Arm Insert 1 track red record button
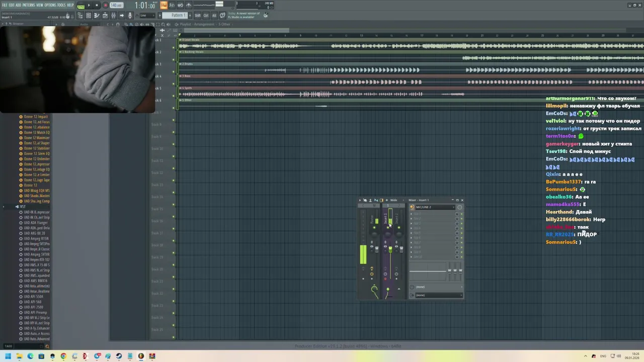 click(x=385, y=279)
